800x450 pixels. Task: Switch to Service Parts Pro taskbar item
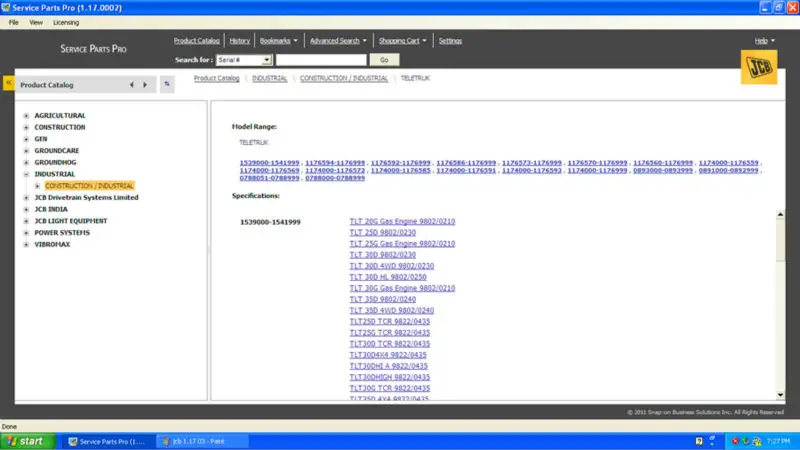[107, 441]
